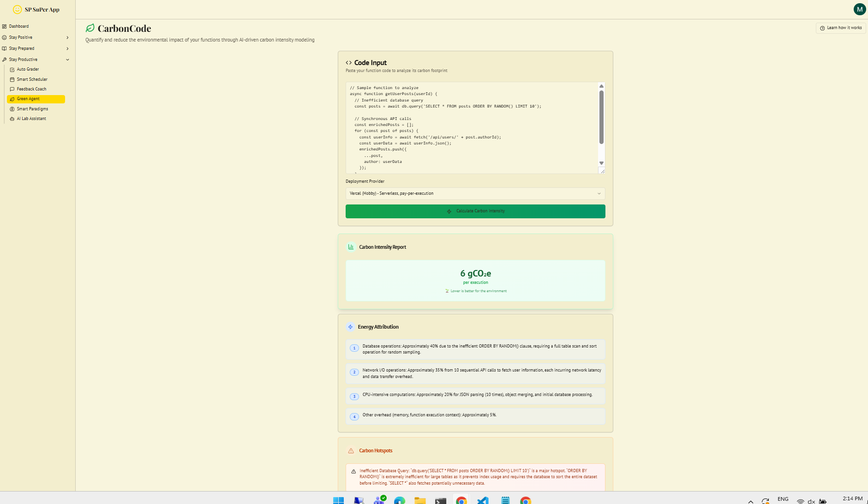Click the Inefficient Database Query hotspot alert

tap(475, 477)
